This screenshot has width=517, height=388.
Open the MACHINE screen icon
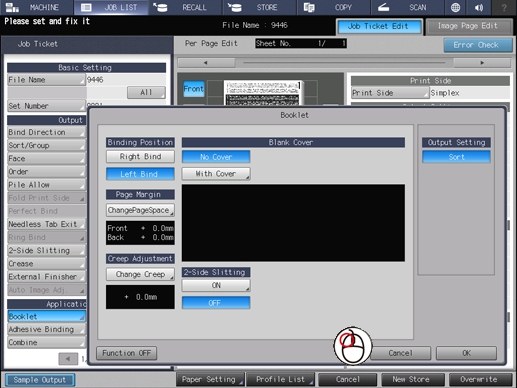(x=13, y=7)
